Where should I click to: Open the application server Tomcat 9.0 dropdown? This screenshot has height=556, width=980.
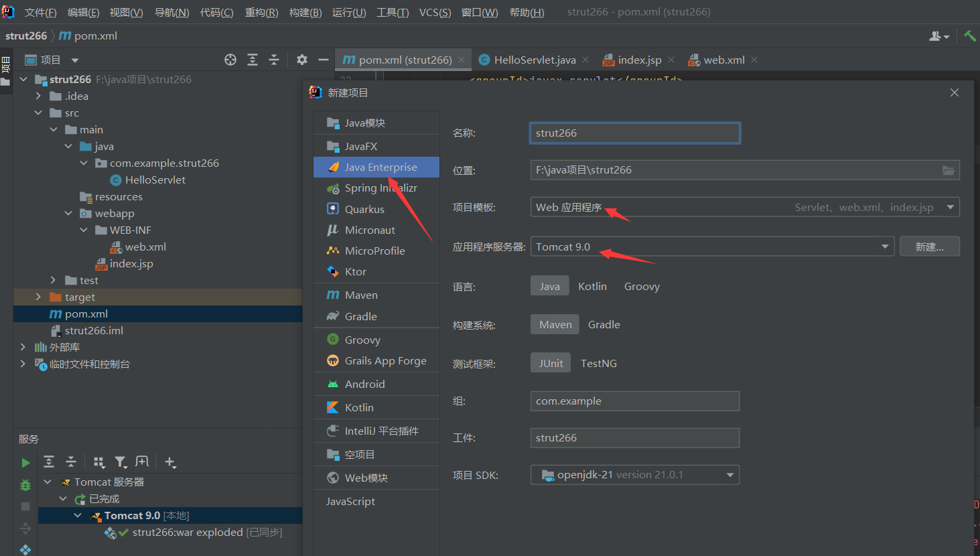[713, 247]
